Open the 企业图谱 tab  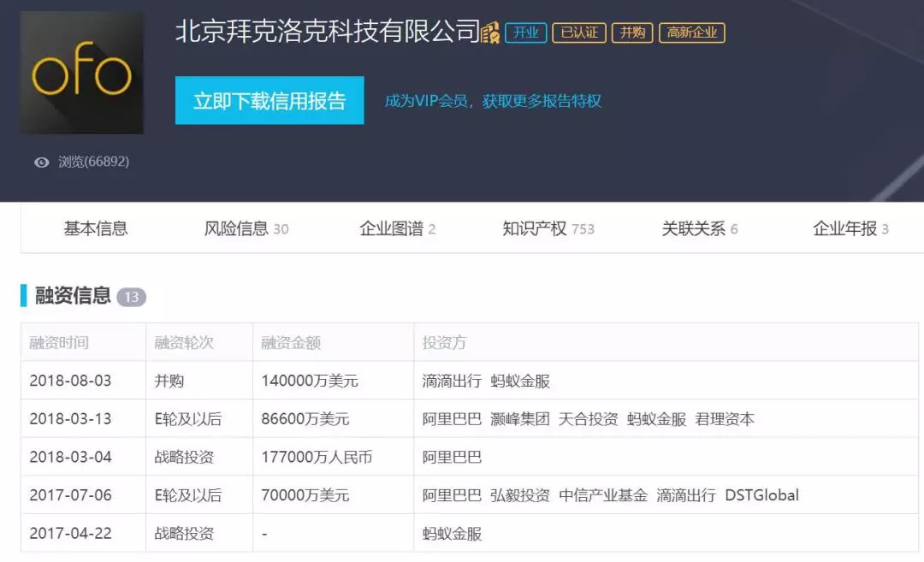tap(397, 228)
